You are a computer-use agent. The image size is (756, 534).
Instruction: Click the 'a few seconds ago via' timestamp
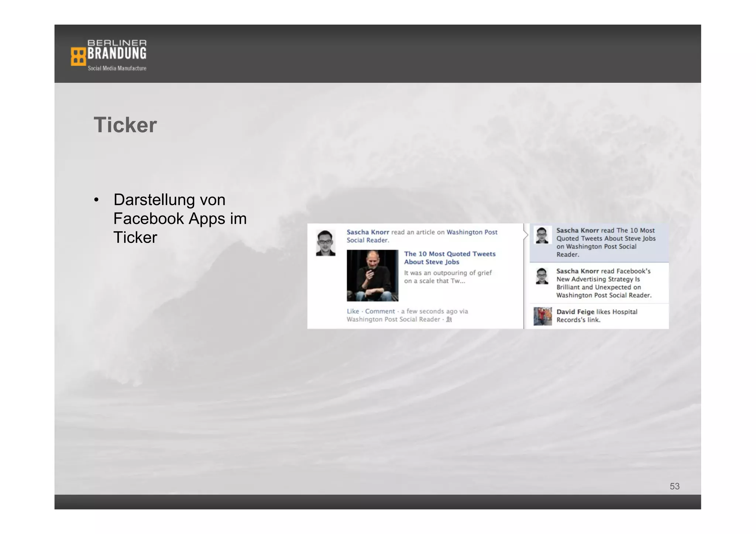[x=434, y=311]
